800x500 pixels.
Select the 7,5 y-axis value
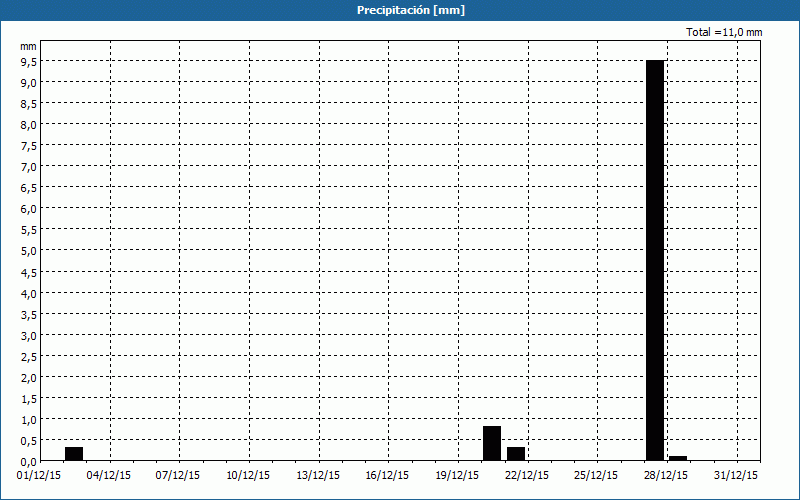coord(29,146)
